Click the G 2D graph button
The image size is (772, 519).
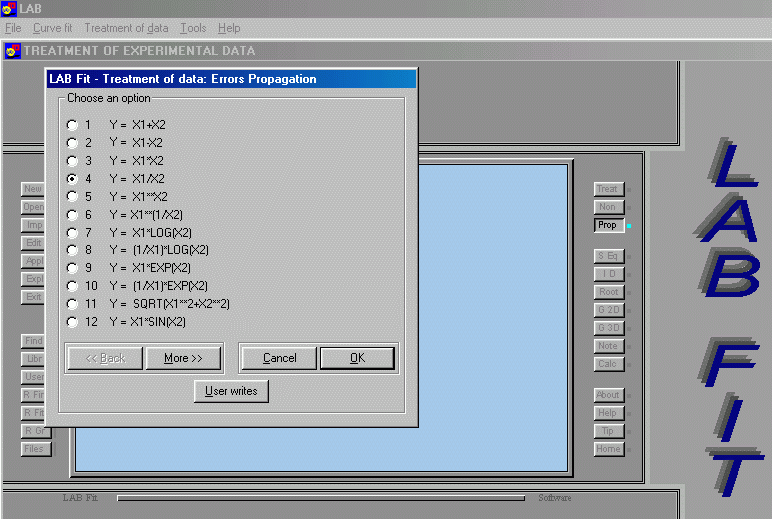(x=608, y=310)
